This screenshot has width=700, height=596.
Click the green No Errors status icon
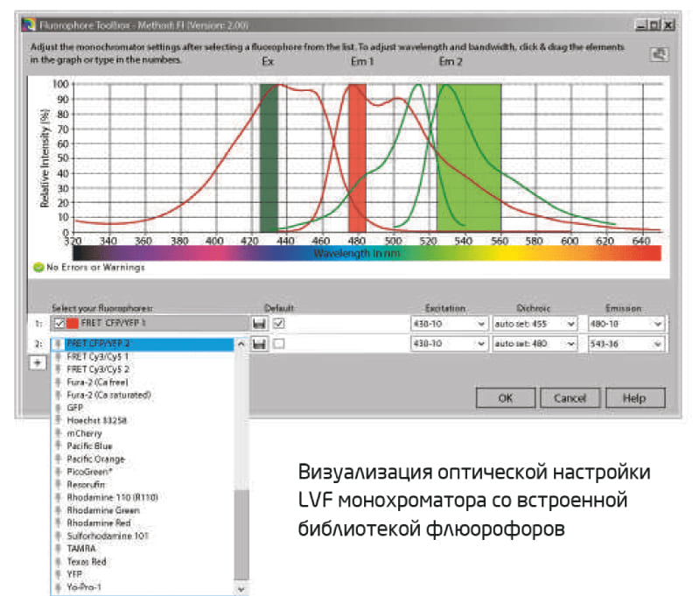pyautogui.click(x=38, y=267)
